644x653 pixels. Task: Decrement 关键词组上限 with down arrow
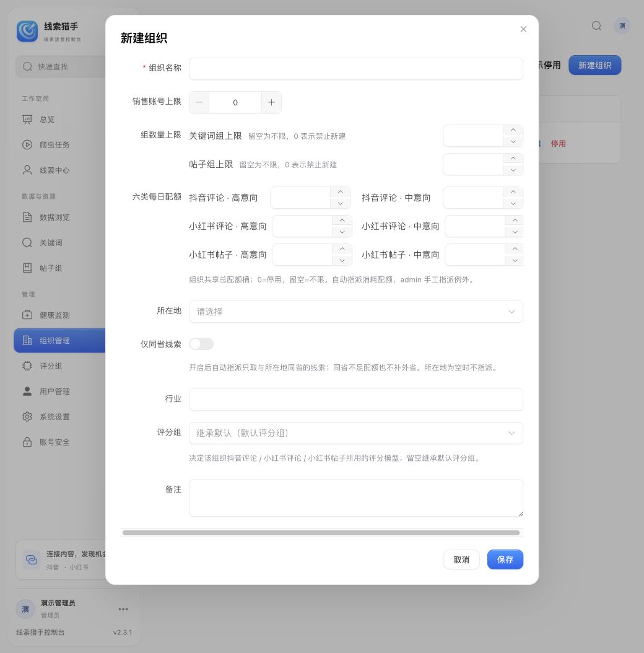coord(513,142)
